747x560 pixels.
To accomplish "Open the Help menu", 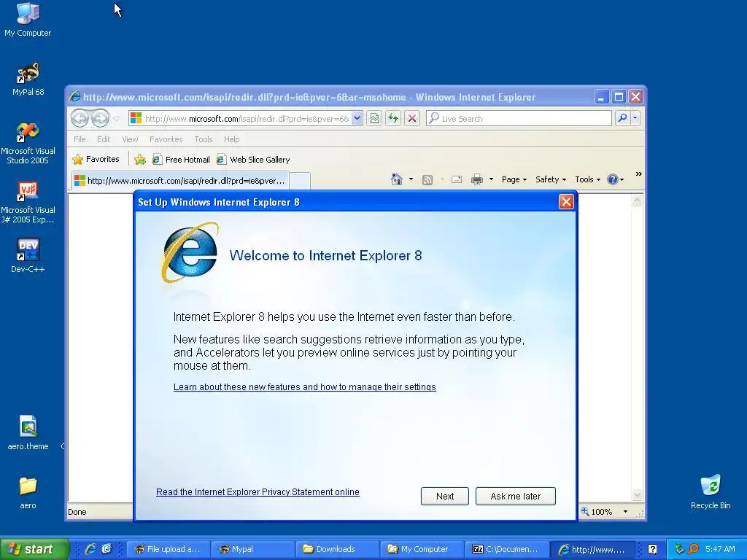I will click(231, 139).
